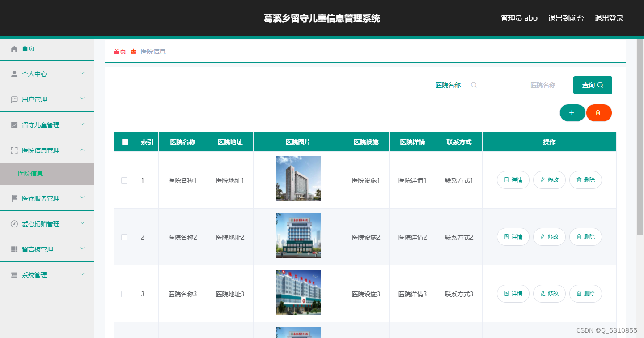Click the vertical page scrollbar
Image resolution: width=644 pixels, height=338 pixels.
coord(640,137)
